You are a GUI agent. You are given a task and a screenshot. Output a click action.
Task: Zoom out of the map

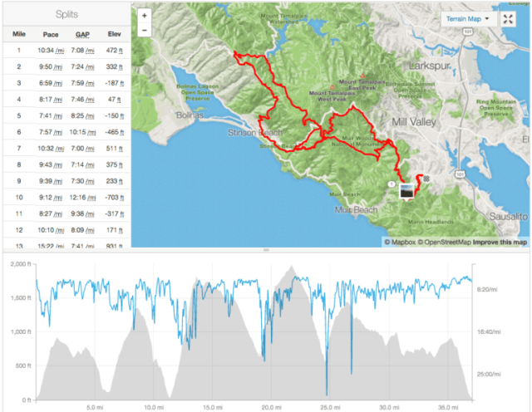coord(145,30)
